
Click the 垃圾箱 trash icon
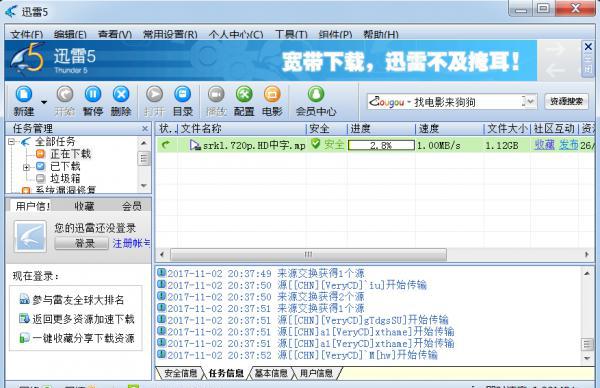(x=40, y=178)
